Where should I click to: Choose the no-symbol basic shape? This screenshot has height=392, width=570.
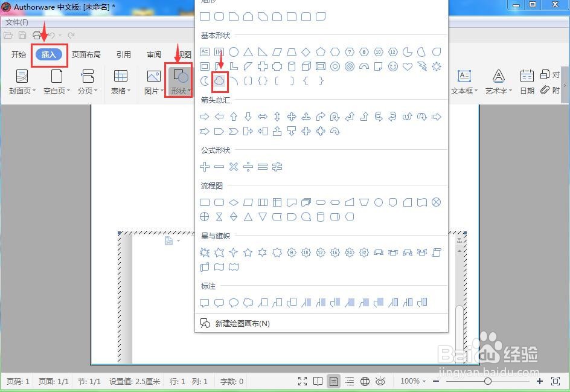[350, 66]
